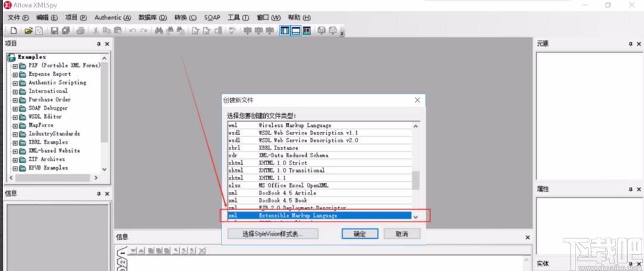The height and width of the screenshot is (271, 644).
Task: Click file type list scrollbar up arrow
Action: coord(416,126)
